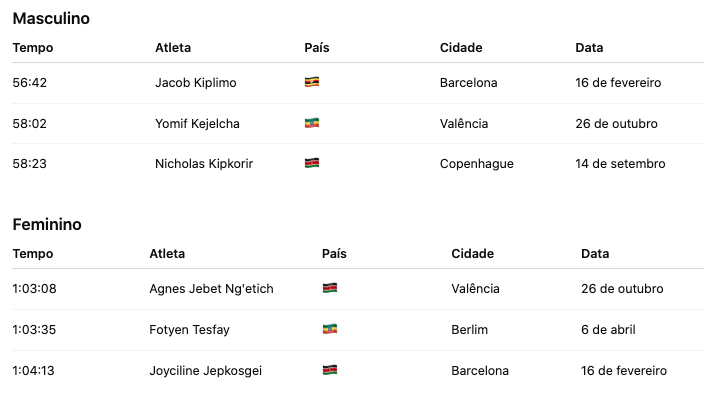Select the date 14 de setembro
Image resolution: width=708 pixels, height=400 pixels.
tap(620, 164)
